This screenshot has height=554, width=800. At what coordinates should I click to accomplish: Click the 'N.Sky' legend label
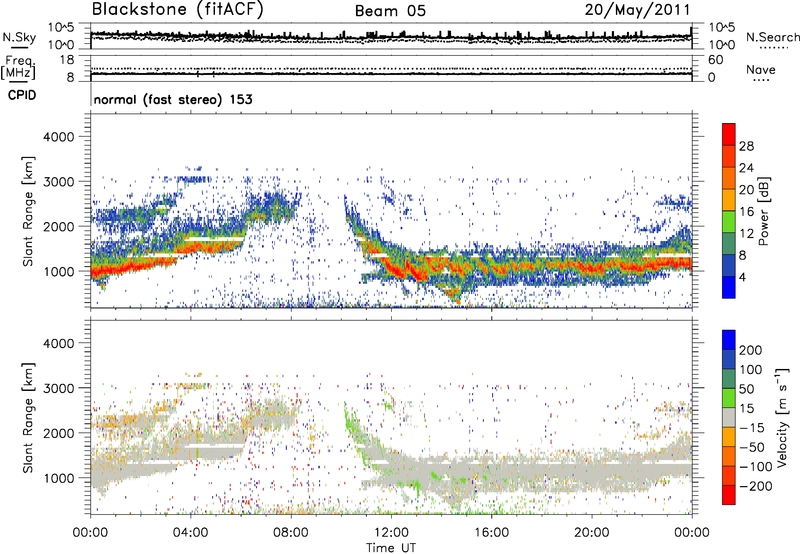[19, 37]
